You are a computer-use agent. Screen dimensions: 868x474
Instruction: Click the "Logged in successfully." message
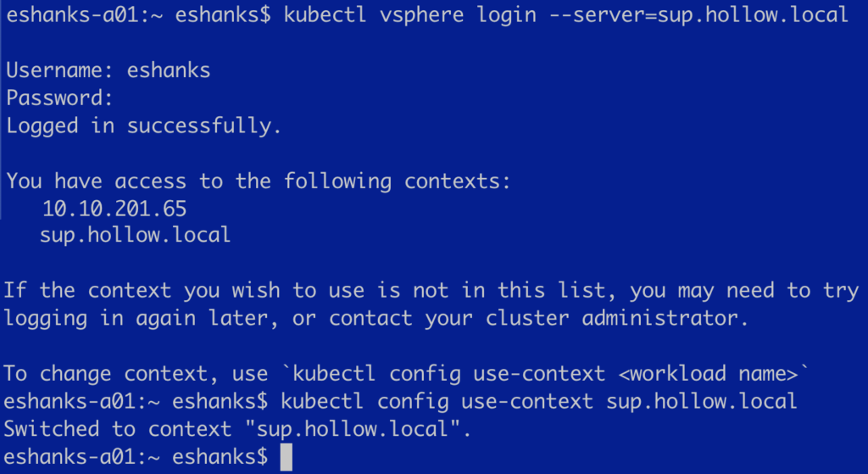[144, 125]
